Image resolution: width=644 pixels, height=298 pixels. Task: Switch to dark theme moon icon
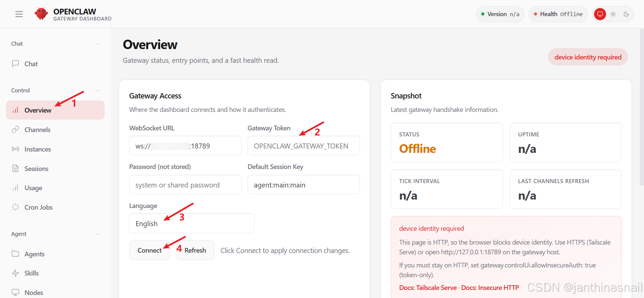tap(626, 14)
